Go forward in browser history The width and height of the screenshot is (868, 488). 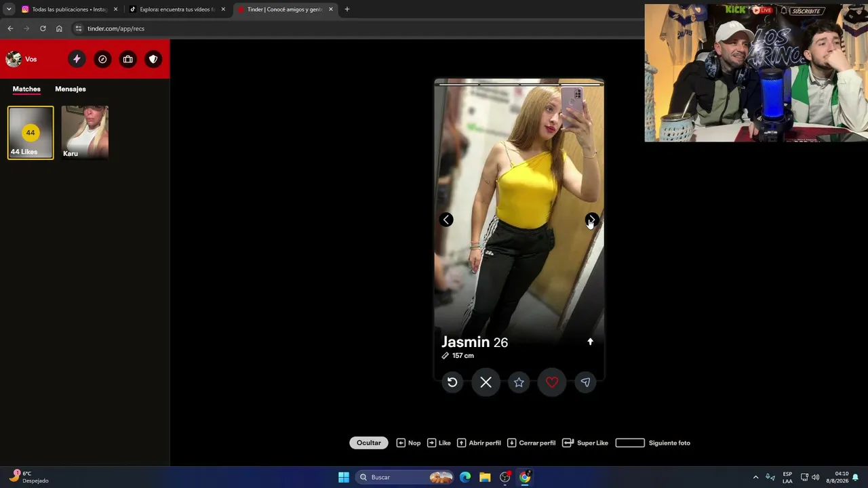[26, 28]
